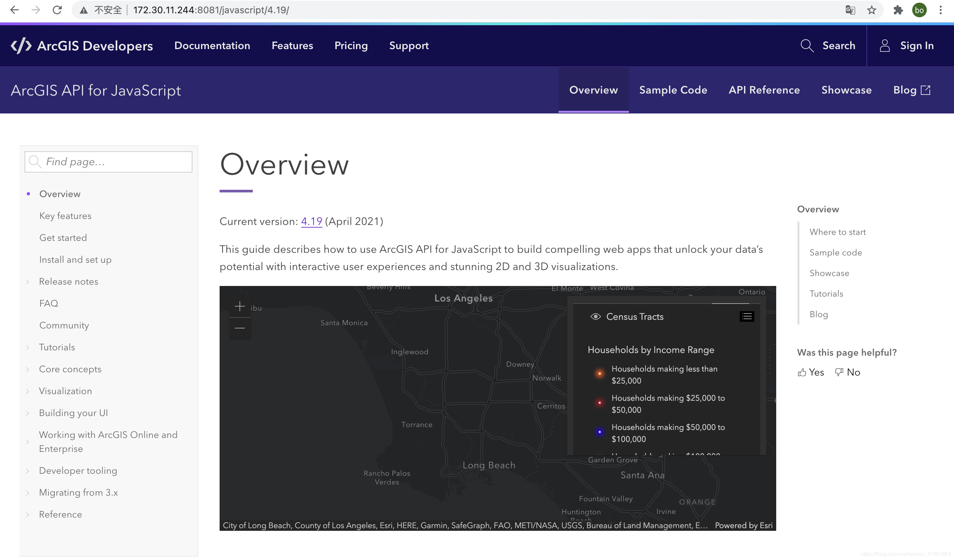Image resolution: width=954 pixels, height=560 pixels.
Task: Jump to Showcase in page outline
Action: coord(829,273)
